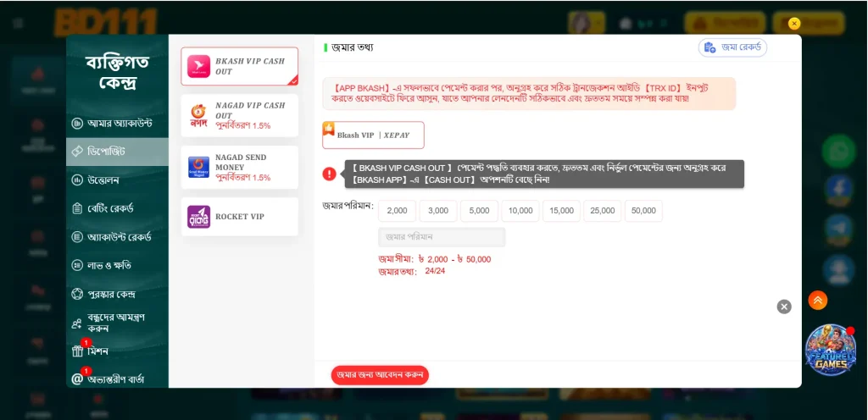This screenshot has height=420, width=868.
Task: Open অ্যাকাউন্ট রেকর্ড menu item
Action: point(117,237)
